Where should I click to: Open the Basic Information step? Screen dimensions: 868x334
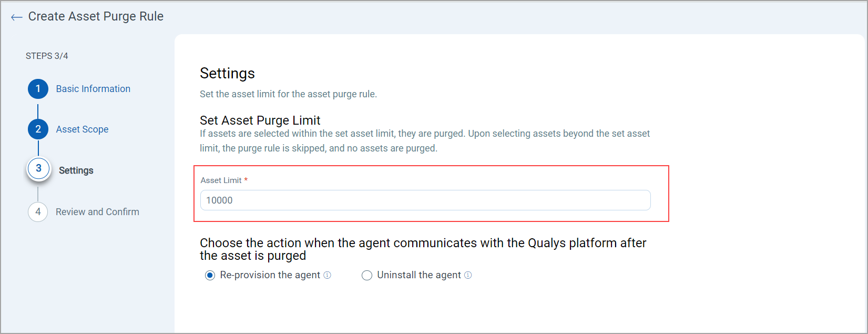pos(93,88)
